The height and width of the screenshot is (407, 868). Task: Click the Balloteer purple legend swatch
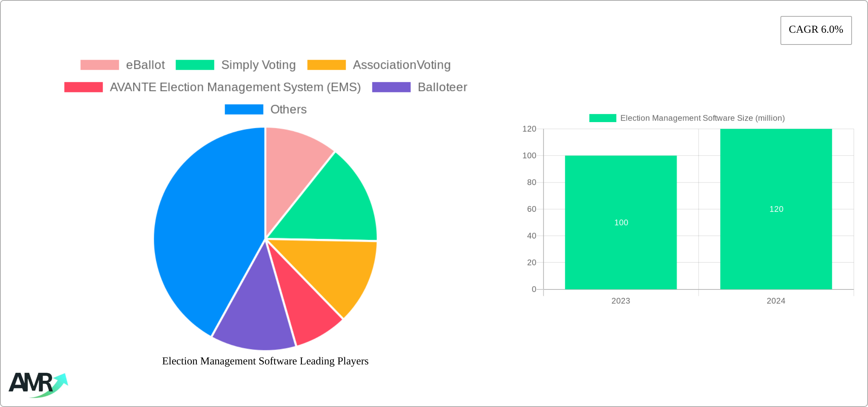coord(391,87)
